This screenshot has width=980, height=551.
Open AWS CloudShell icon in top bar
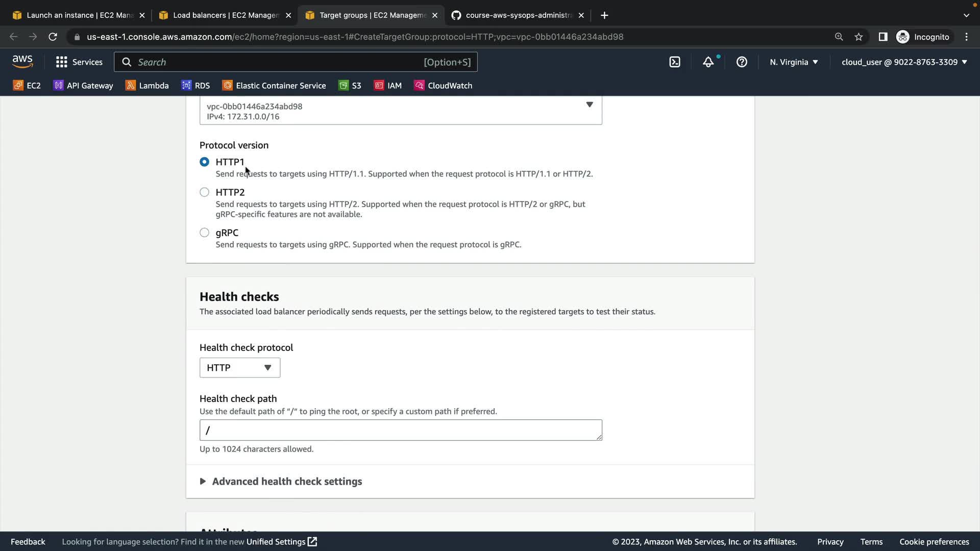point(675,62)
